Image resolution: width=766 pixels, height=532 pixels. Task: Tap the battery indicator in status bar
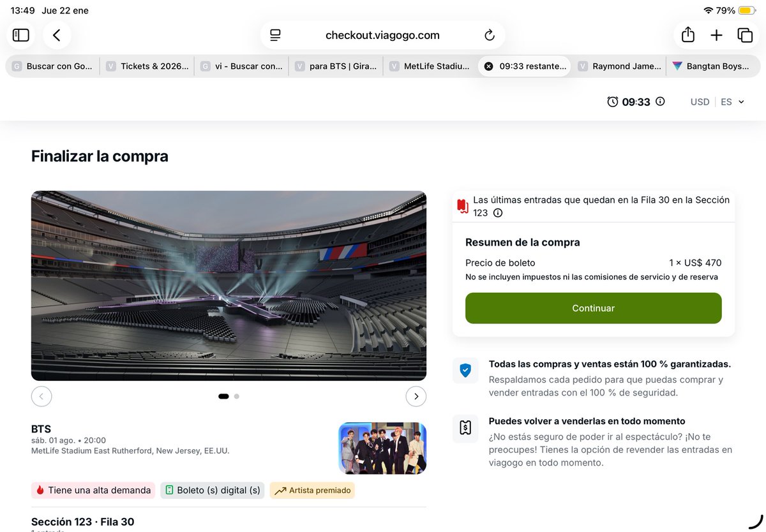tap(746, 10)
